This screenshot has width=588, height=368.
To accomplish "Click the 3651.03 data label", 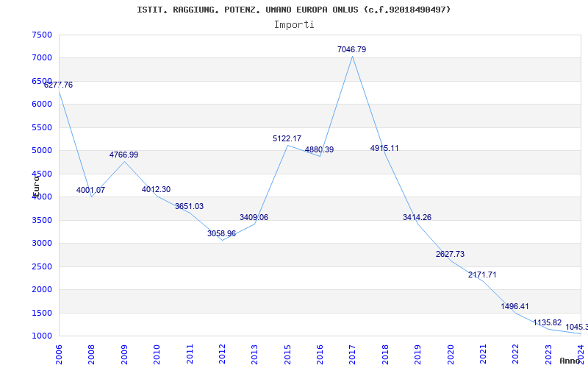I will point(190,206).
